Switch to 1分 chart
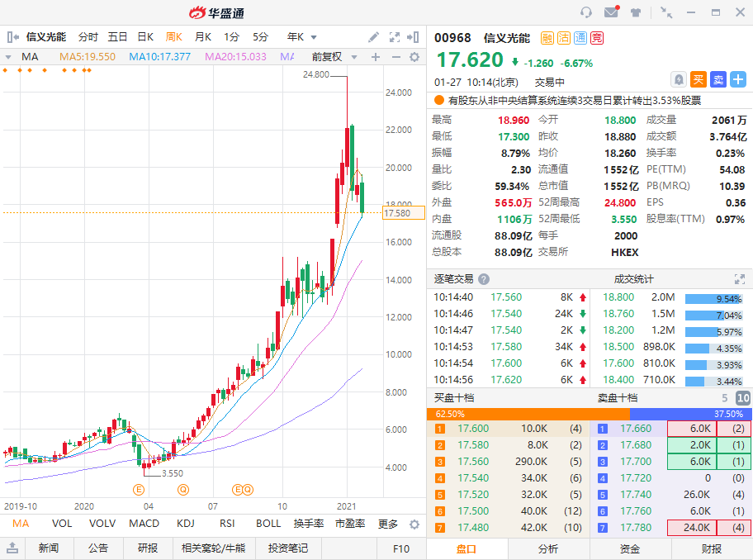Screen dimensions: 753x560 231,37
